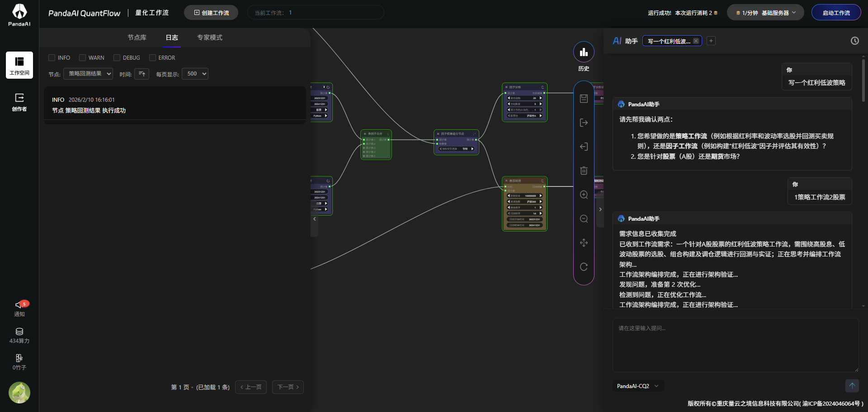Screen dimensions: 868x412
Task: Click right arrow of 加权类型选择 等权
Action: tap(472, 149)
